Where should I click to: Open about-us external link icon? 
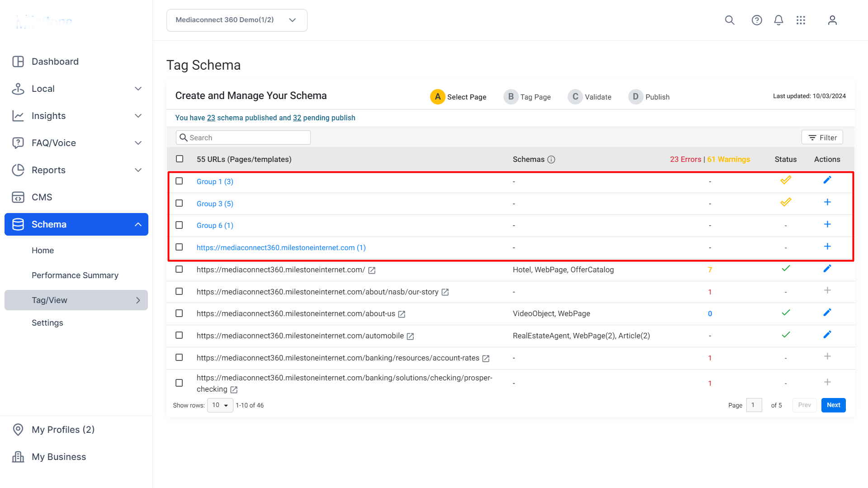point(402,314)
